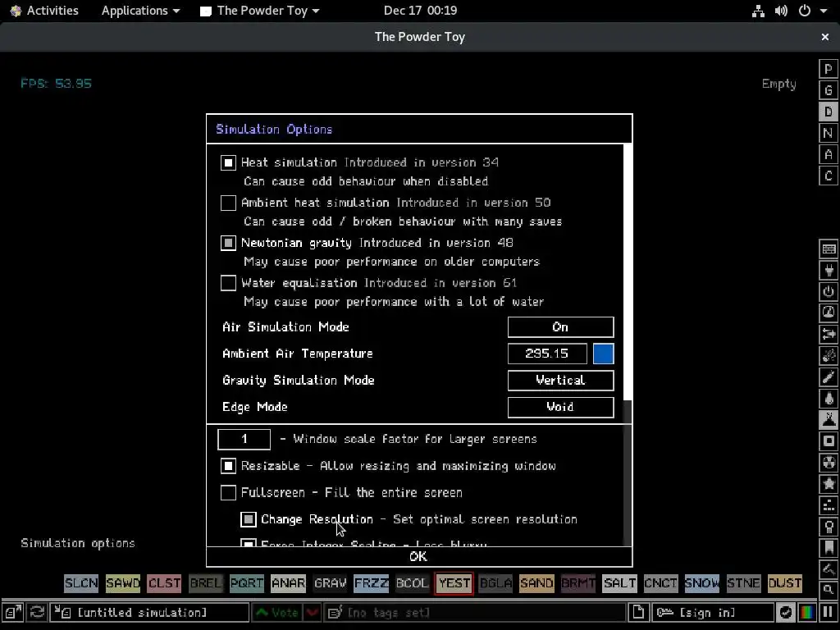The width and height of the screenshot is (840, 630).
Task: Open the Air Simulation Mode dropdown
Action: point(560,327)
